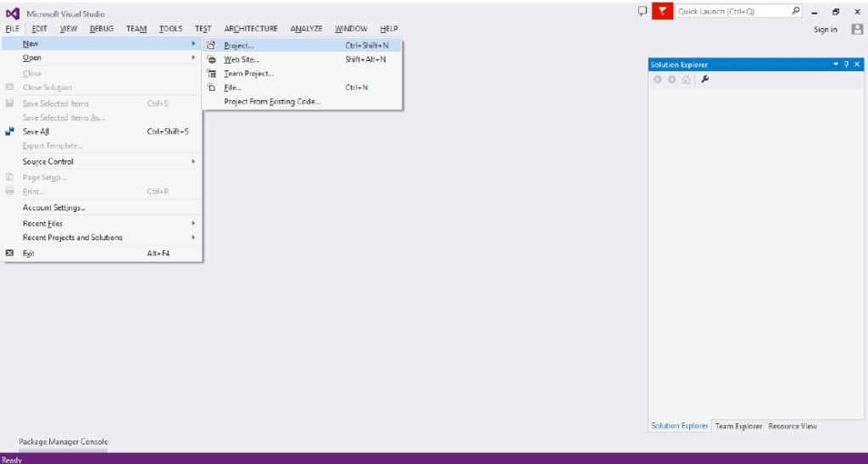Open the DEBUG menu

click(102, 28)
